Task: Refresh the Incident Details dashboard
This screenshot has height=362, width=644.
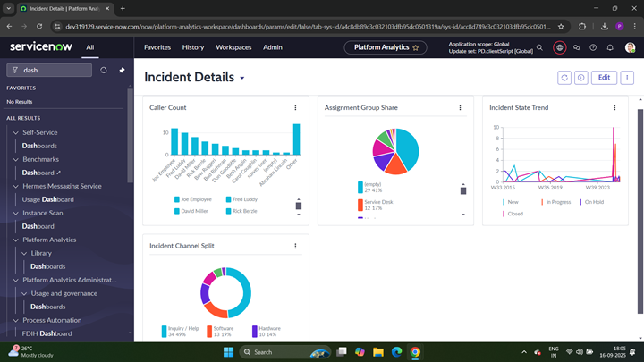Action: pos(564,78)
